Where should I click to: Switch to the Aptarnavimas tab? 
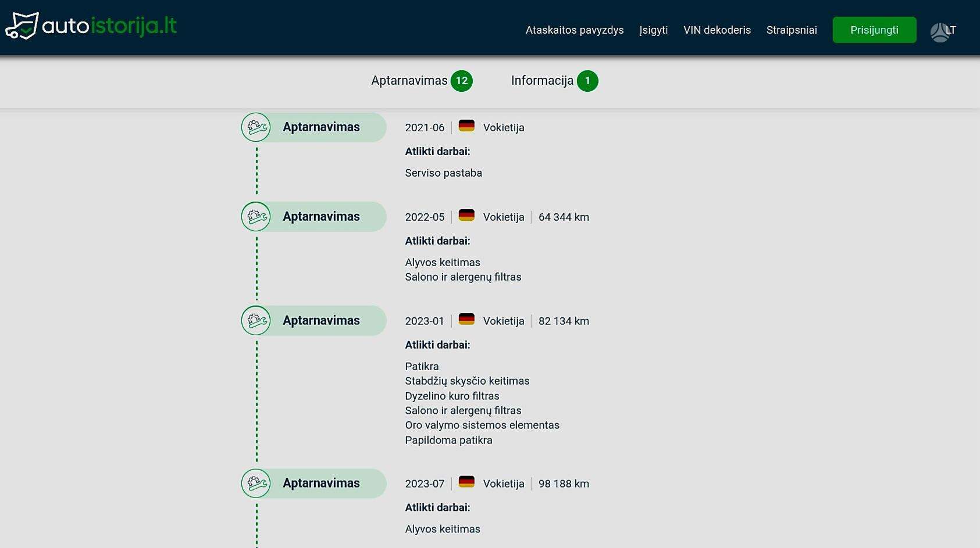[409, 81]
